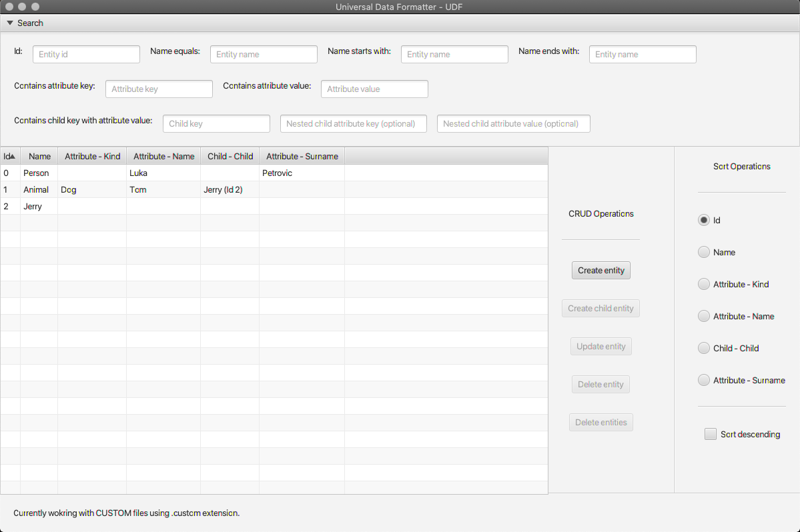The width and height of the screenshot is (800, 532).
Task: Click the CUSTOM files status message
Action: [x=127, y=513]
